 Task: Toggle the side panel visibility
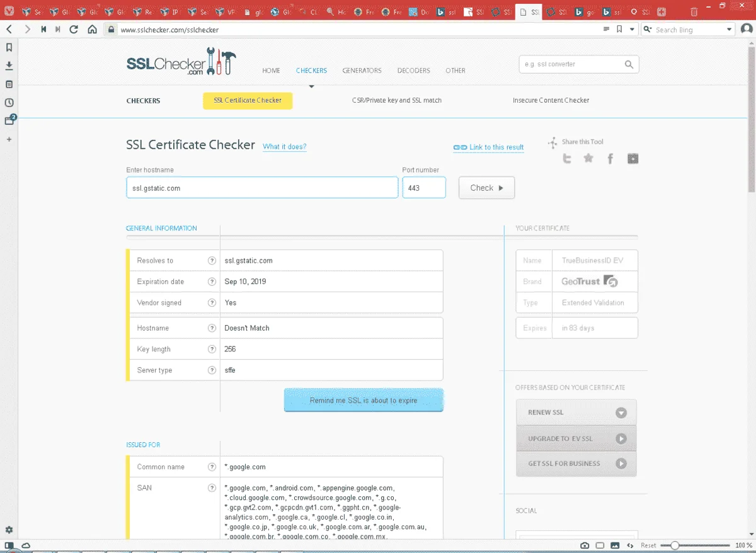(x=9, y=545)
